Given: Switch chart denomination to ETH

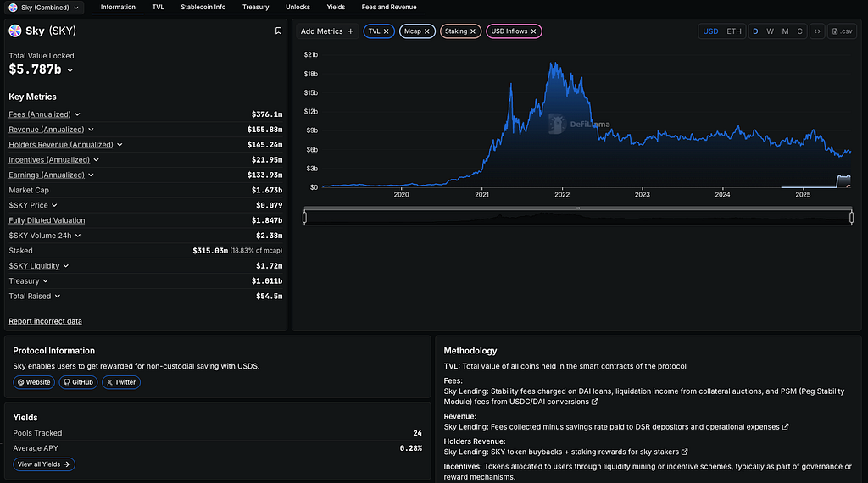Looking at the screenshot, I should point(733,31).
